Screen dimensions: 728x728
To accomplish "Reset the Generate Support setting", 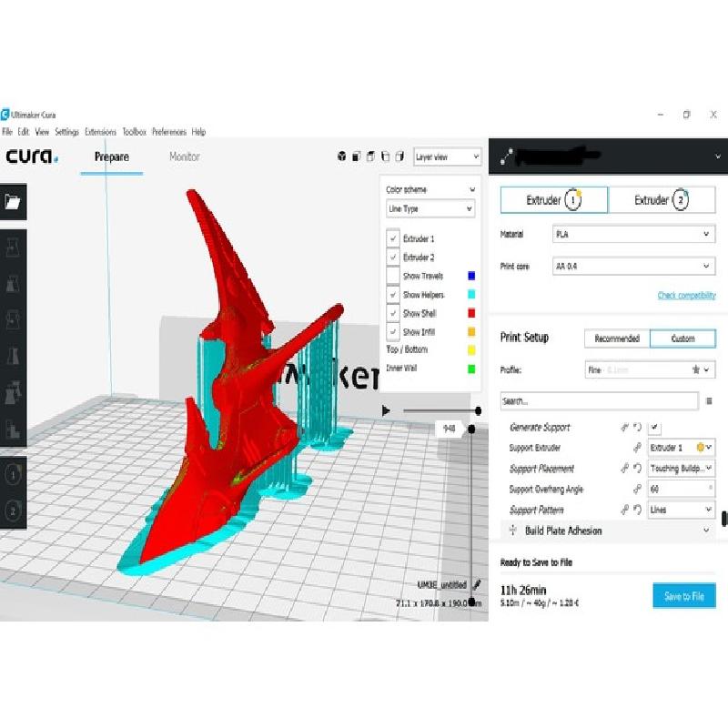I will pyautogui.click(x=639, y=428).
